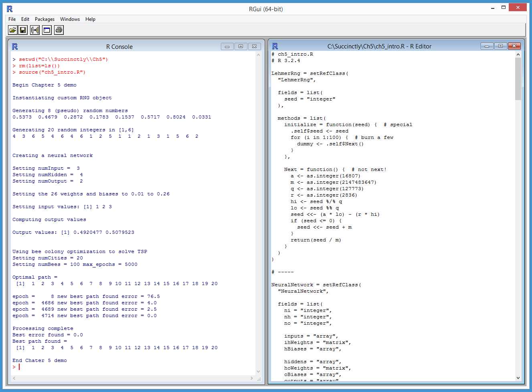Viewport: 532px width, 392px height.
Task: Open the Windows menu
Action: [70, 19]
